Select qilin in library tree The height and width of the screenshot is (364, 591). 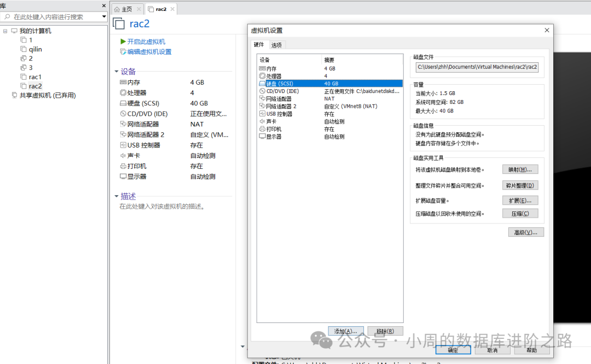36,49
